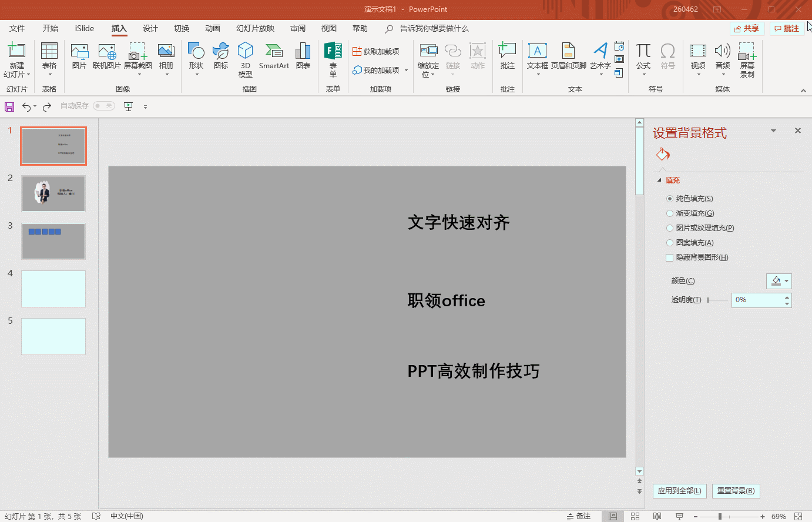Select slide 3 thumbnail in the panel
This screenshot has width=812, height=522.
[53, 241]
